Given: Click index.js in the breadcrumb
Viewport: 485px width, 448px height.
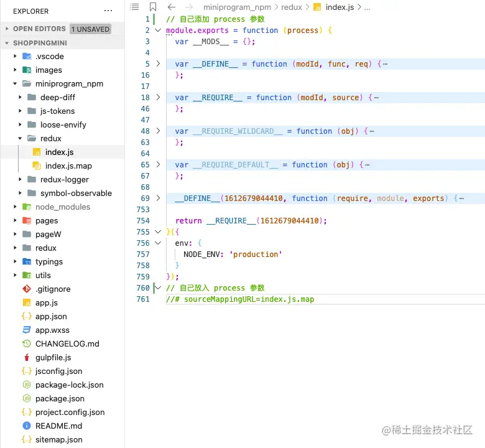Looking at the screenshot, I should tap(339, 7).
